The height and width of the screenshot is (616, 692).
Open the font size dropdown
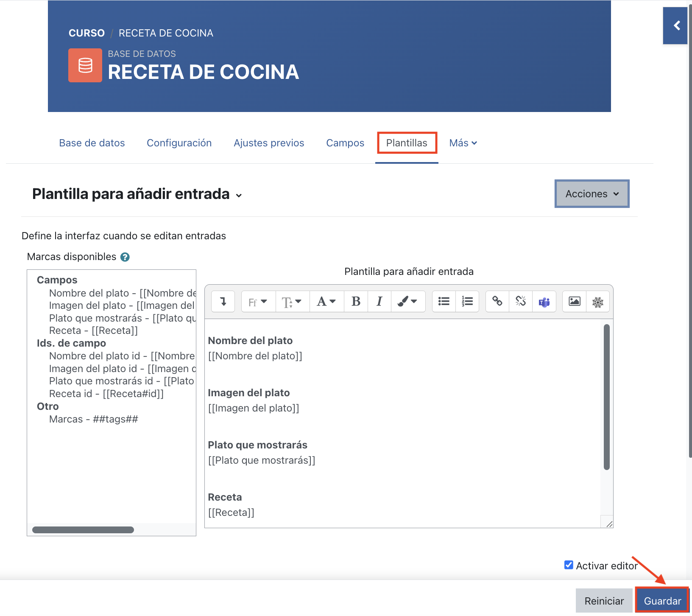[293, 302]
